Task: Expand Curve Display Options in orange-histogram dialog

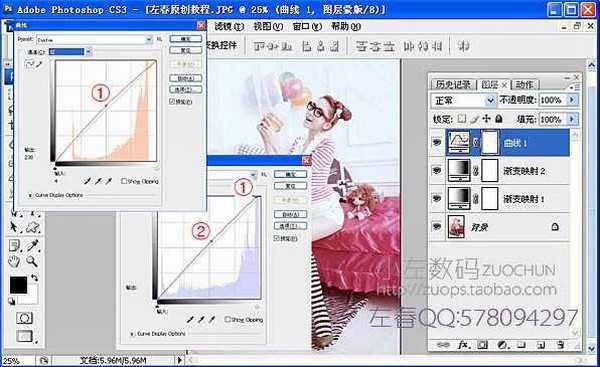Action: (30, 195)
